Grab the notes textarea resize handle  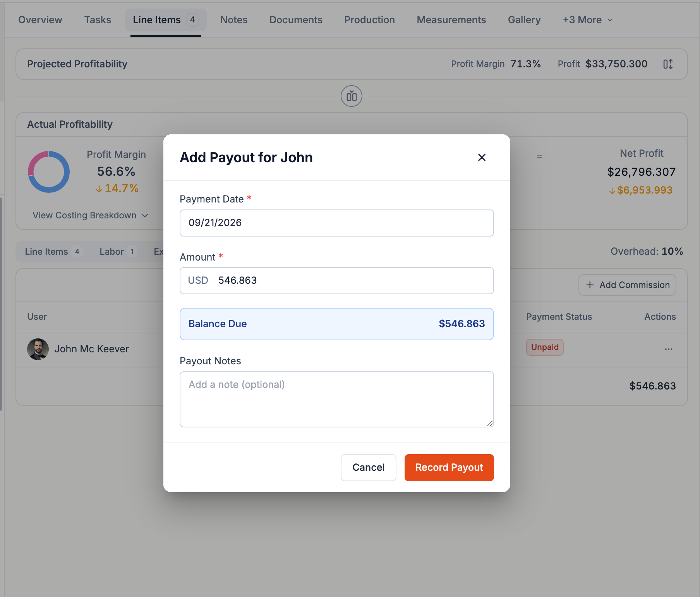pyautogui.click(x=490, y=423)
